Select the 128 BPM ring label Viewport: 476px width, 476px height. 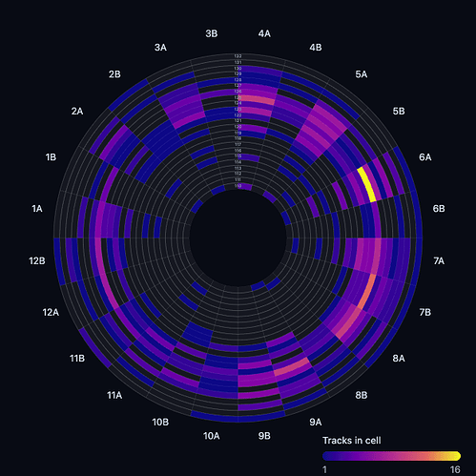click(238, 80)
